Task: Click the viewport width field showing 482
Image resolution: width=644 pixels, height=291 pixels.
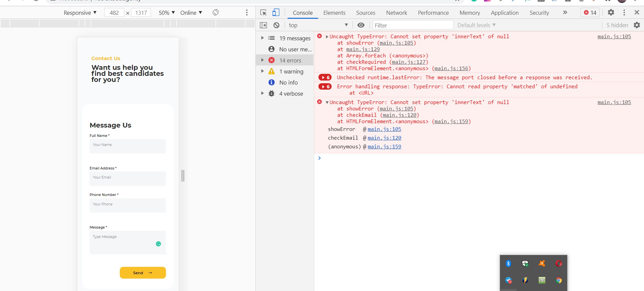Action: click(114, 13)
